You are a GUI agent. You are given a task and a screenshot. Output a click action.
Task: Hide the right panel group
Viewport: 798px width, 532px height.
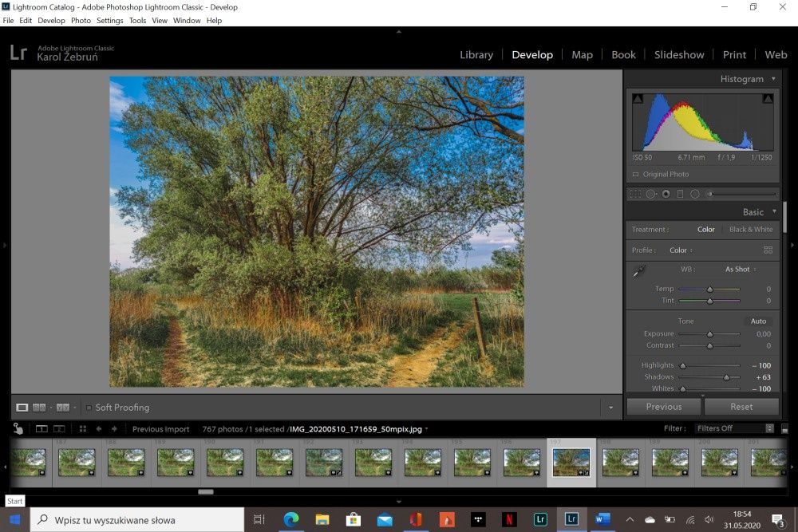(792, 245)
